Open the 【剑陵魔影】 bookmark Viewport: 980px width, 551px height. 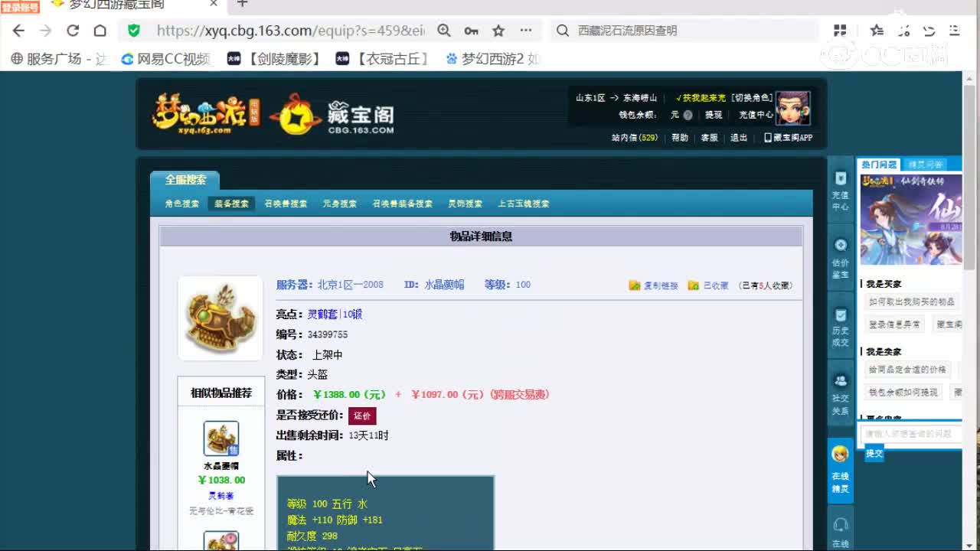tap(274, 59)
